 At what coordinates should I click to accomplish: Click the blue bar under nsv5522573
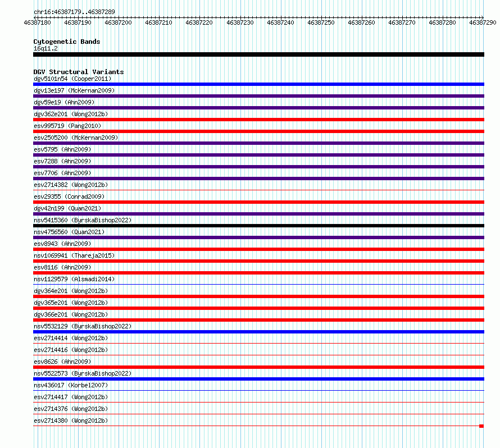(x=258, y=379)
